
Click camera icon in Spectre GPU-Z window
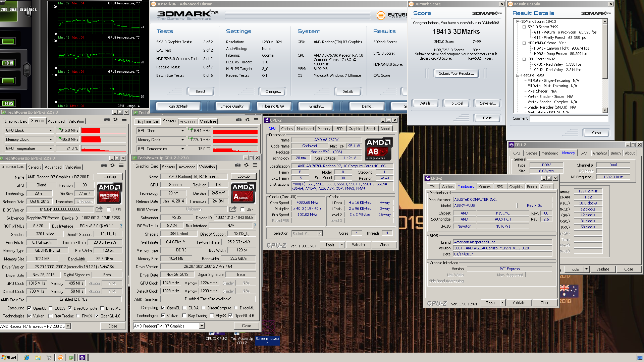(238, 165)
